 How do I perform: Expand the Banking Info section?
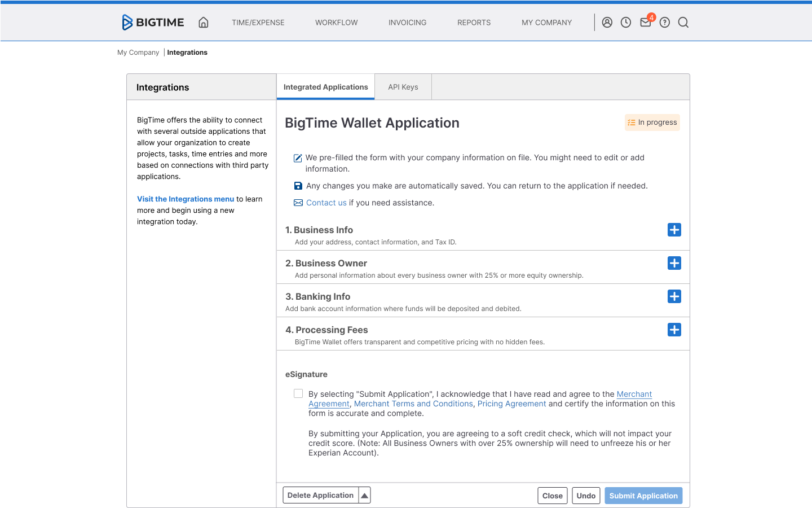(x=674, y=296)
